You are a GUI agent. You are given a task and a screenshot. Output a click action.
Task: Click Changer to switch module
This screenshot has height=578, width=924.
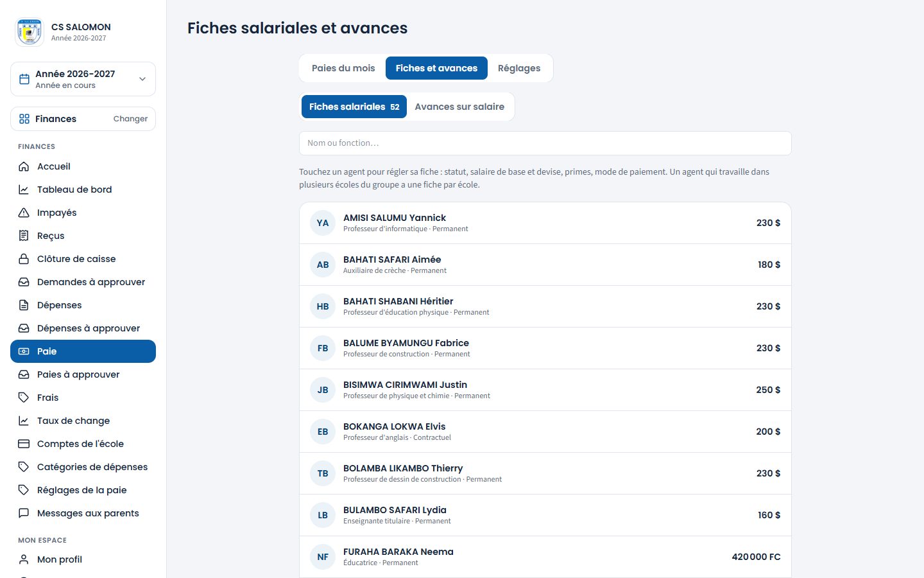coord(130,119)
